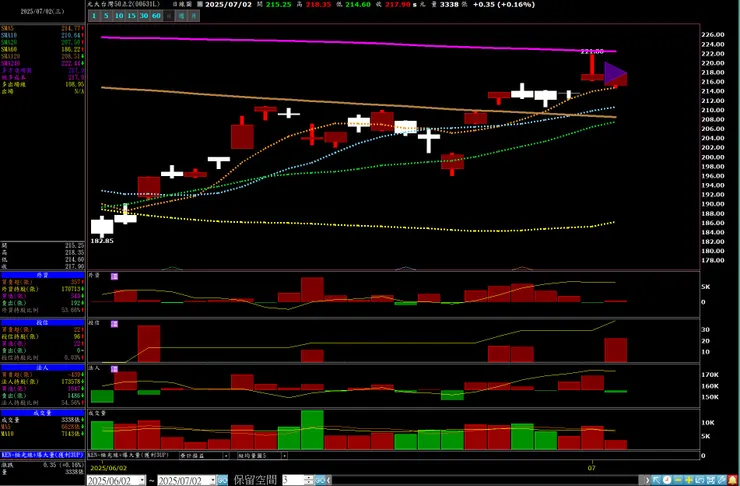Viewport: 740px width, 486px height.
Task: Open the start date 2025/06/02 dropdown
Action: tap(142, 480)
